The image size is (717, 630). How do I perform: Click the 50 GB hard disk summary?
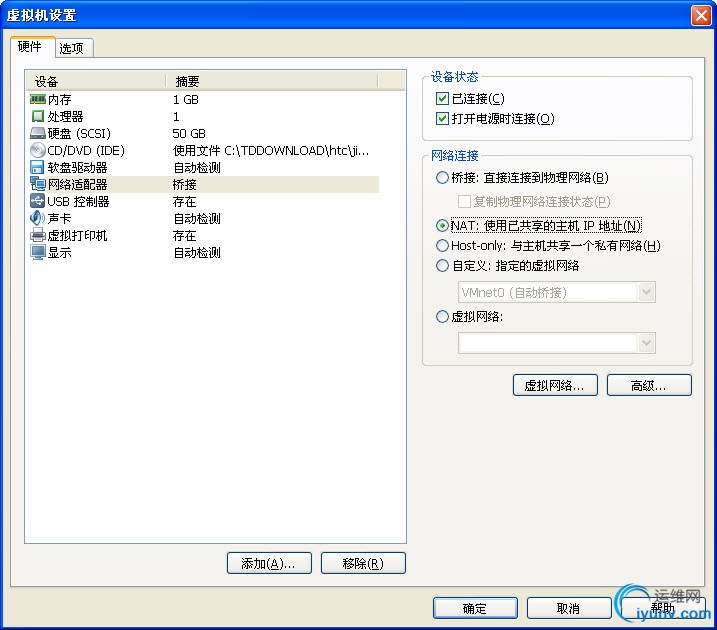189,133
